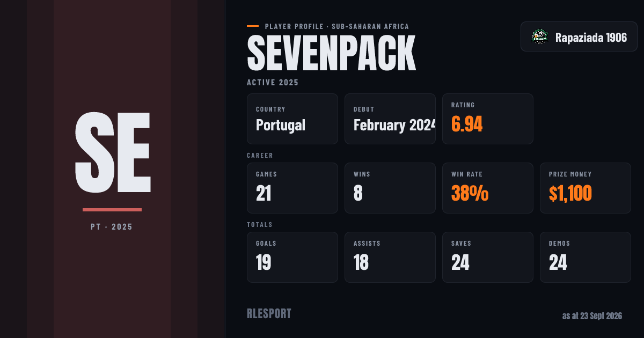Screen dimensions: 644x338
Task: Click the Player Profile Sub-Saharan Africa label
Action: coord(337,26)
